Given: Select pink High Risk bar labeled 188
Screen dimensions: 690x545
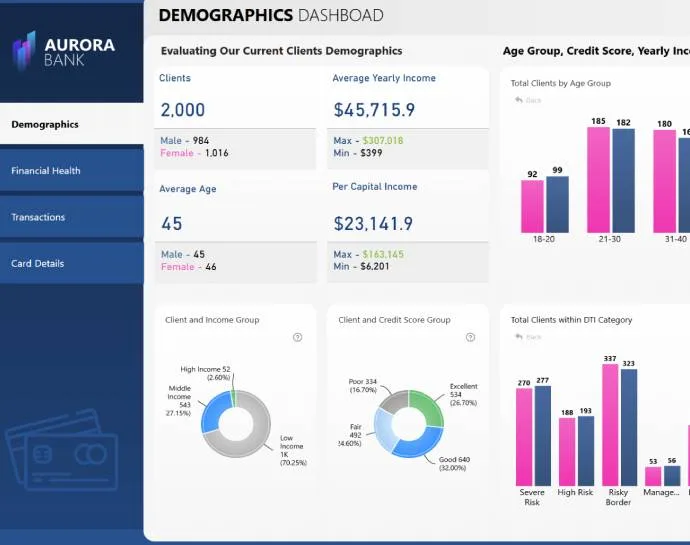Looking at the screenshot, I should click(567, 452).
